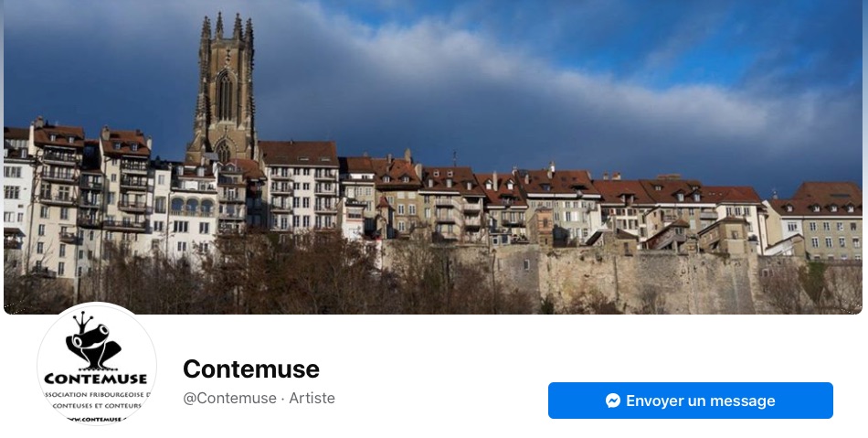Open the circular Contemuse profile picture
Viewport: 868px width, 438px height.
click(97, 363)
